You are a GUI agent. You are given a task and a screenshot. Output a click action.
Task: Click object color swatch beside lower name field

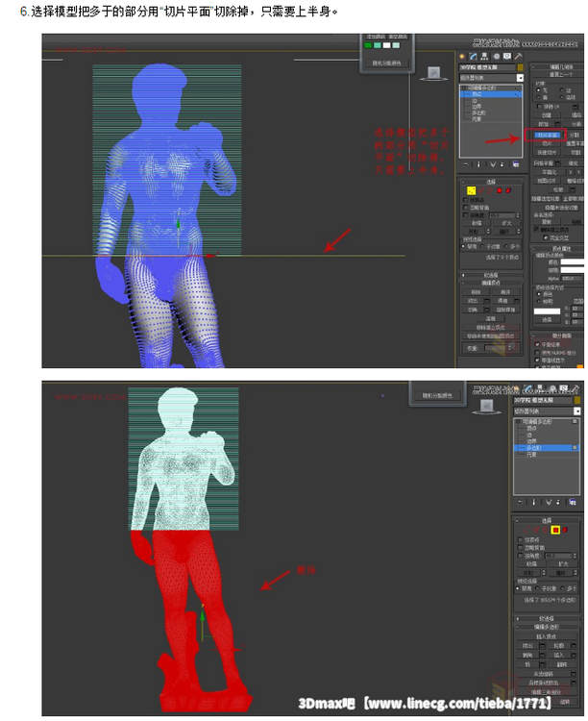(577, 400)
